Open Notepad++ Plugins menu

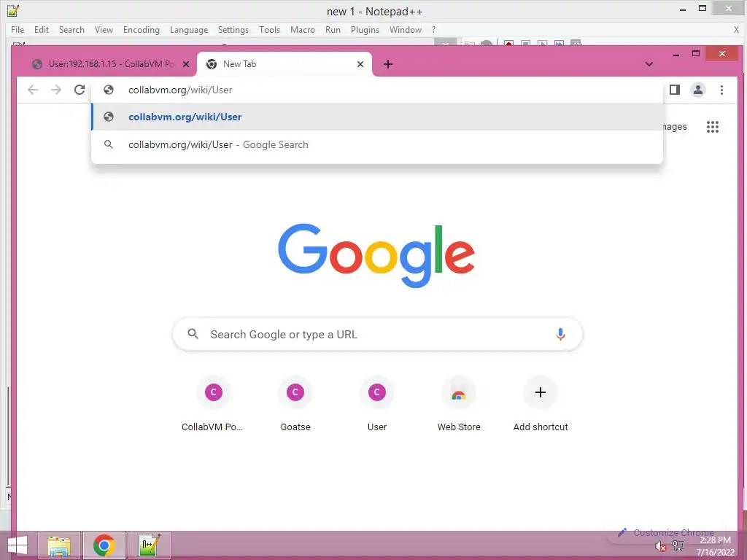click(x=365, y=29)
